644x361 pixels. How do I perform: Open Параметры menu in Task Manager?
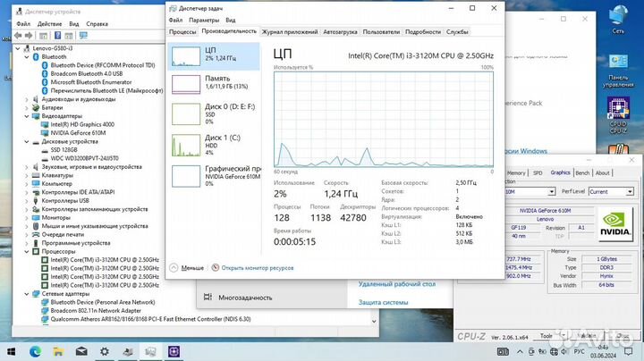pyautogui.click(x=204, y=20)
